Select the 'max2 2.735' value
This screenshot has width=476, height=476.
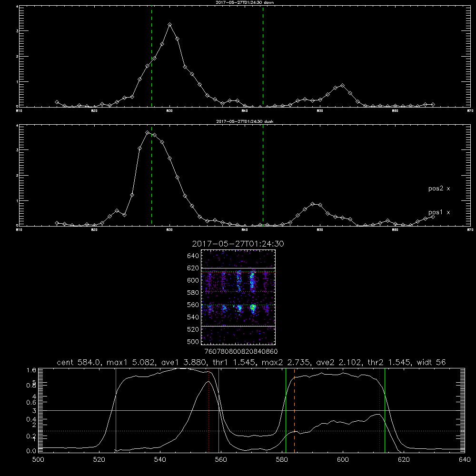pyautogui.click(x=287, y=362)
